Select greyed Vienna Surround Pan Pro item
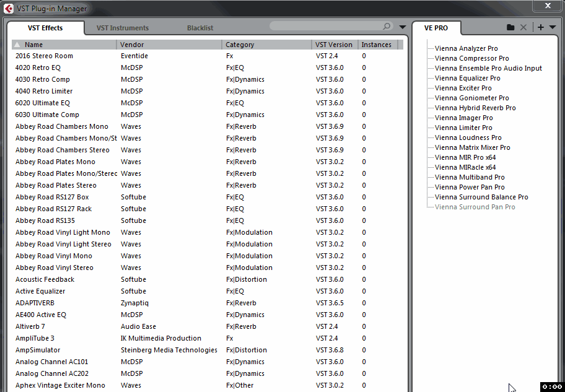 (x=475, y=207)
